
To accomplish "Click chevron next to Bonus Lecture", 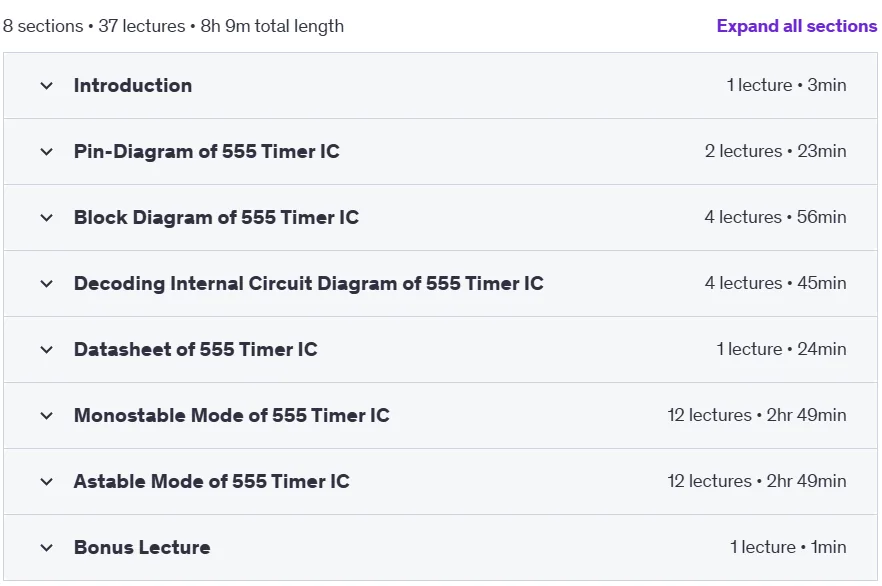I will point(47,548).
